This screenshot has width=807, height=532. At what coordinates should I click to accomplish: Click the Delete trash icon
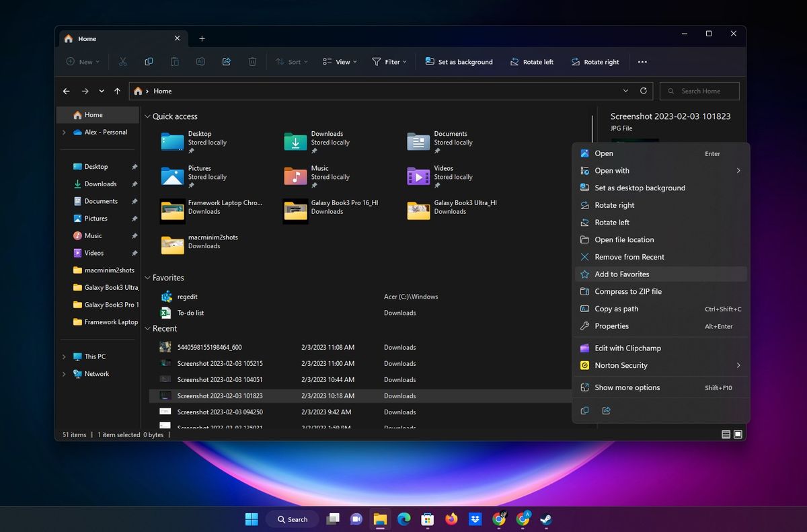(x=252, y=61)
